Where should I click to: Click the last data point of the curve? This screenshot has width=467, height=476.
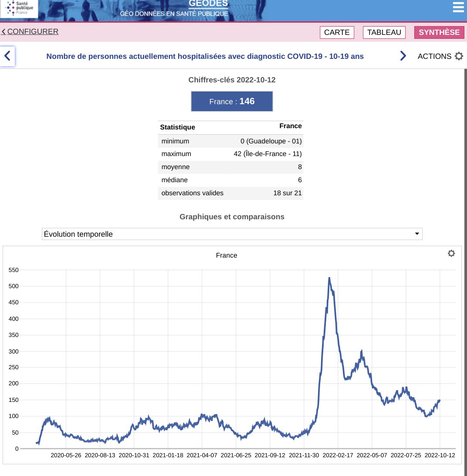coord(440,401)
